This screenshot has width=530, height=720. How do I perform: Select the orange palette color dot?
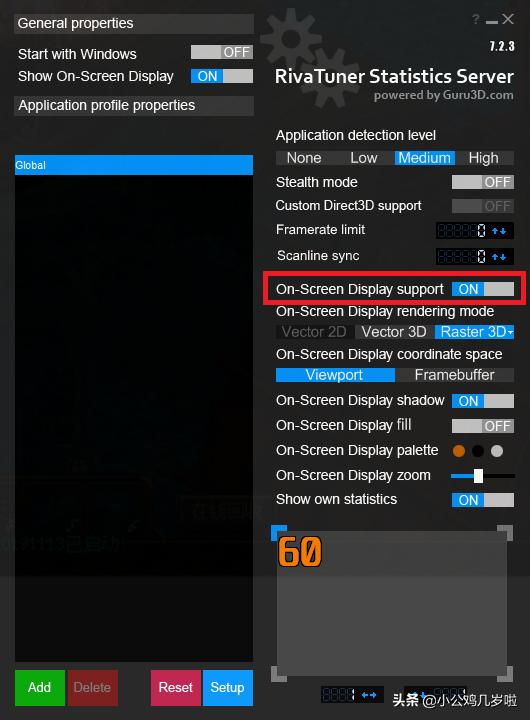pyautogui.click(x=458, y=451)
